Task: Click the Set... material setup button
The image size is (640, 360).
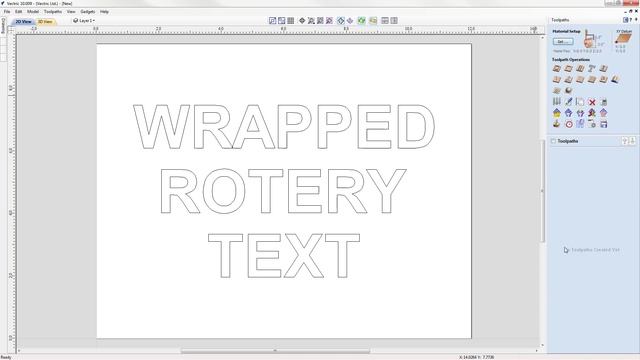Action: click(x=563, y=42)
